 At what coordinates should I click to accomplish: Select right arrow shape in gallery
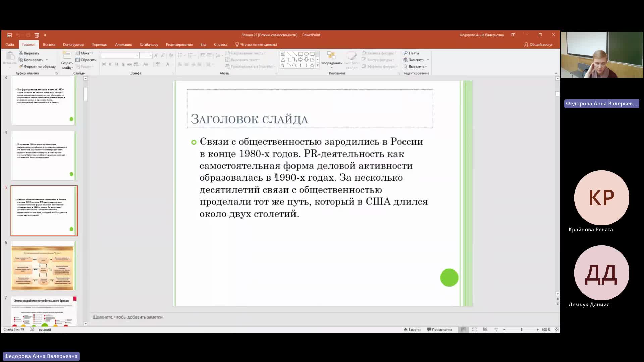300,60
